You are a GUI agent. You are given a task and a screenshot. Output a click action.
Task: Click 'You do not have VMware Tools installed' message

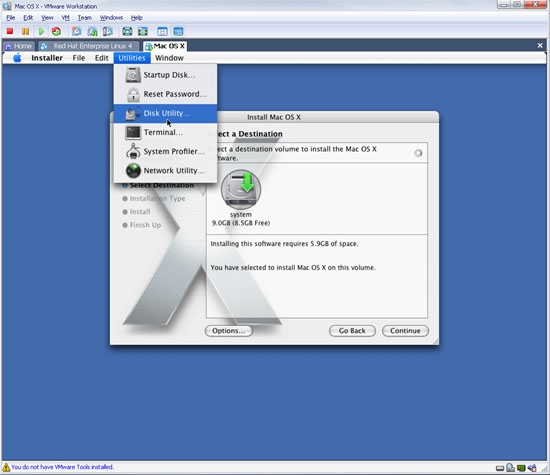click(62, 467)
